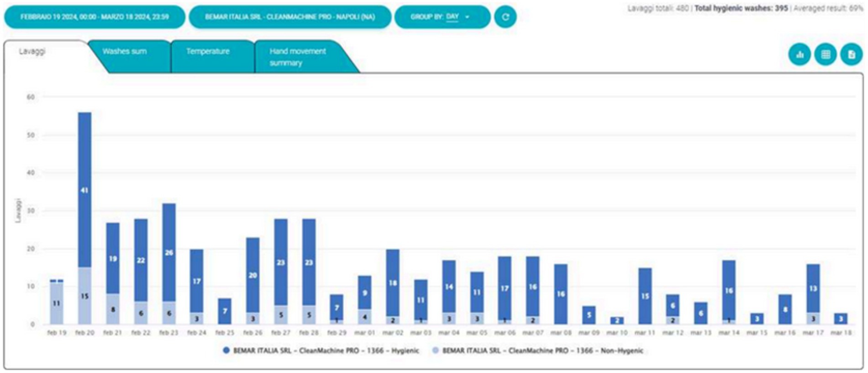Open the date range selector Febbraio 19 - Marzo 18
This screenshot has height=373, width=868.
[95, 17]
